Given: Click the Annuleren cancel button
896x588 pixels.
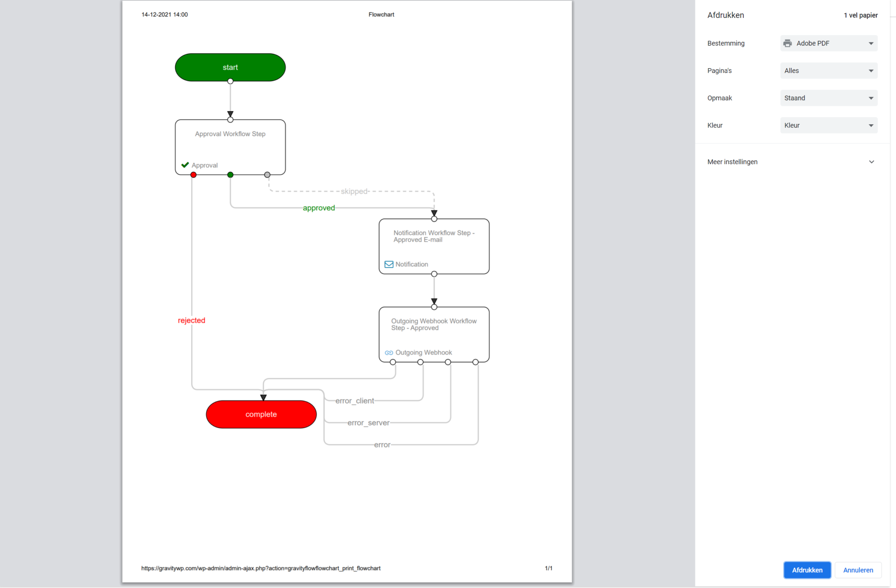Looking at the screenshot, I should point(857,570).
